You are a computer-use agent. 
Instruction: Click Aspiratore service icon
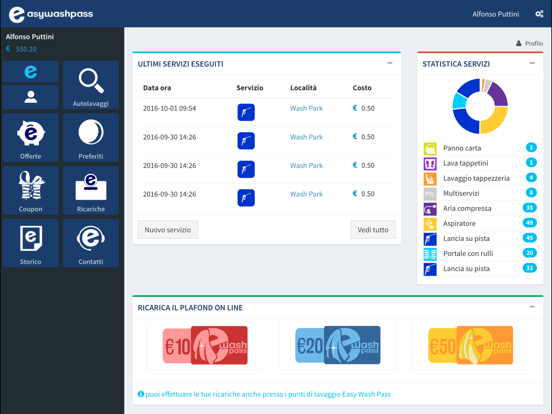430,224
